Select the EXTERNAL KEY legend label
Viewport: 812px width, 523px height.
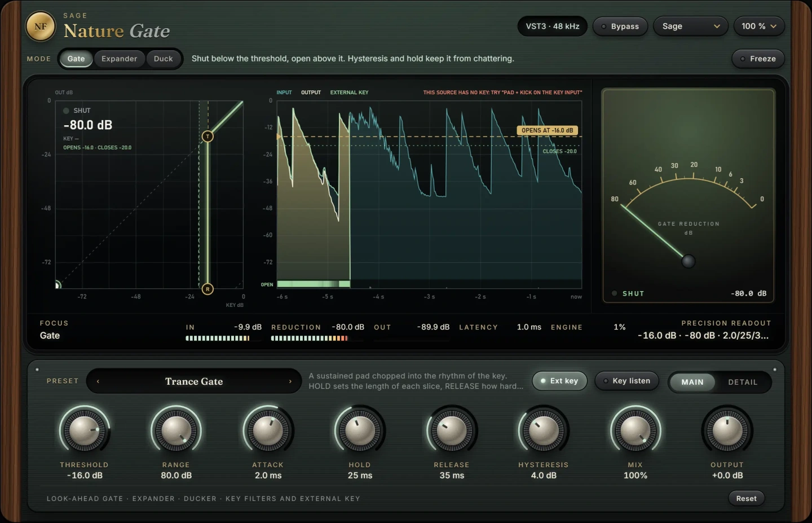point(349,93)
